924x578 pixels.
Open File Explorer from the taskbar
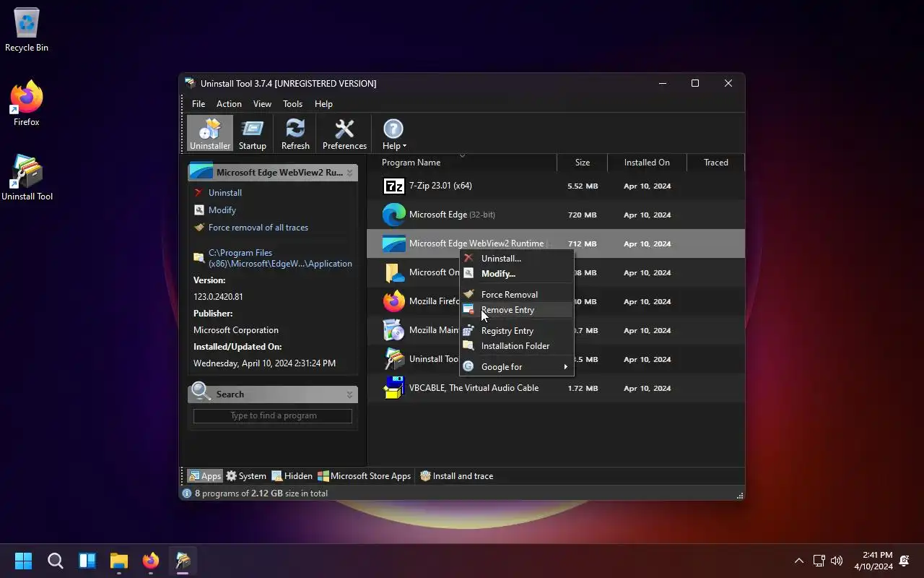tap(119, 561)
